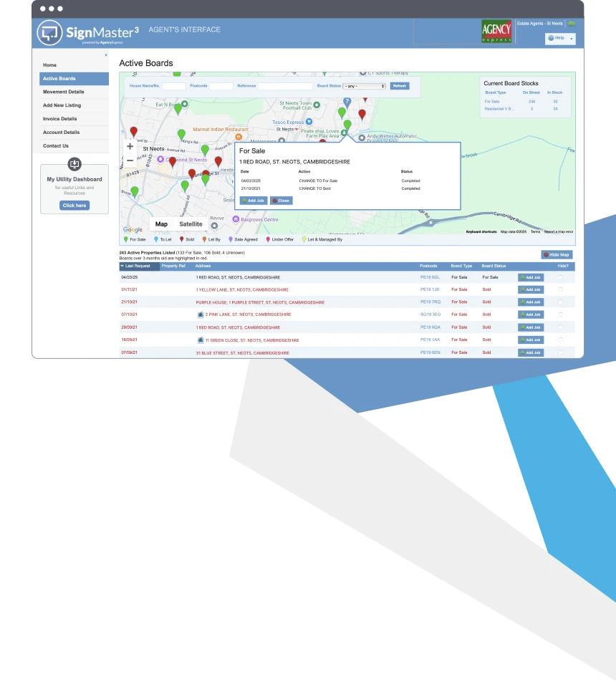The width and height of the screenshot is (616, 682).
Task: Tick Hide checkbox for 04/03/25 row
Action: point(560,277)
